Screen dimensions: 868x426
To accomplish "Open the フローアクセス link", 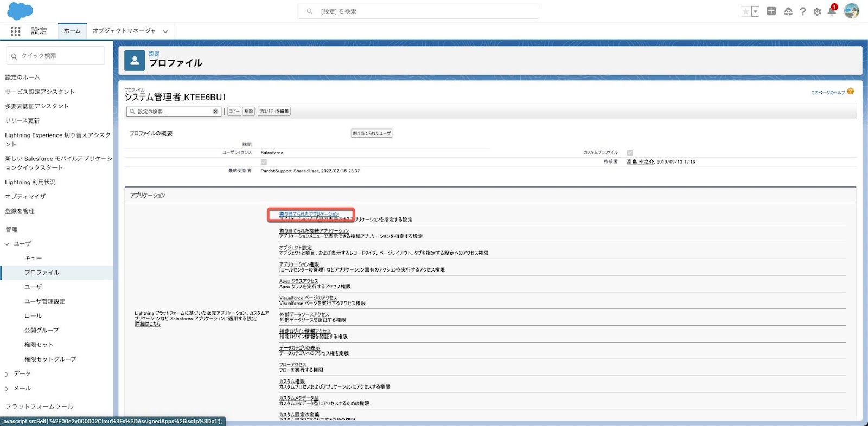I will click(x=293, y=365).
